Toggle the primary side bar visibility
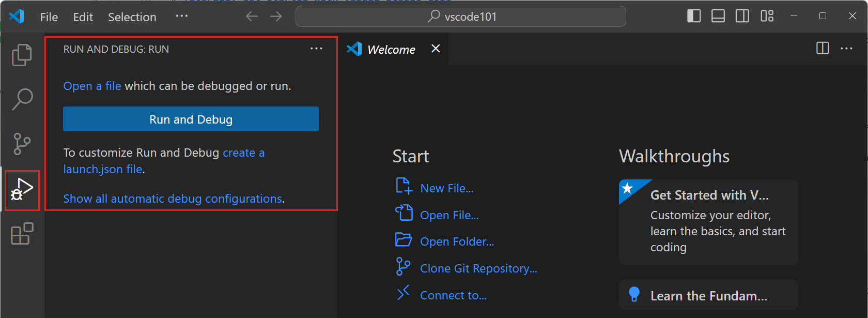 pyautogui.click(x=694, y=17)
